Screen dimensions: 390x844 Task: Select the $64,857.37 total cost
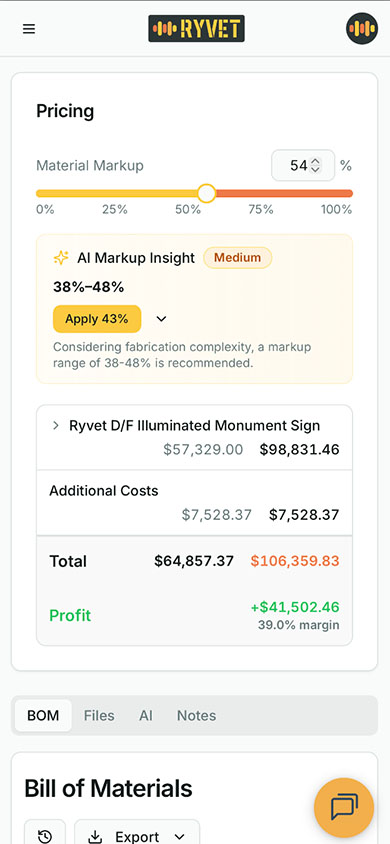(194, 561)
